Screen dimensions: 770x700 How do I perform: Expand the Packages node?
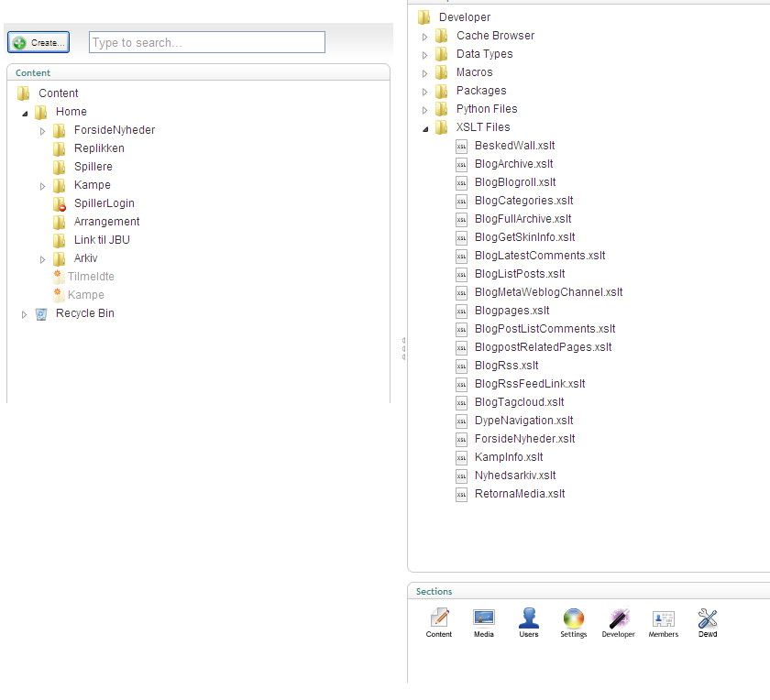pyautogui.click(x=425, y=92)
